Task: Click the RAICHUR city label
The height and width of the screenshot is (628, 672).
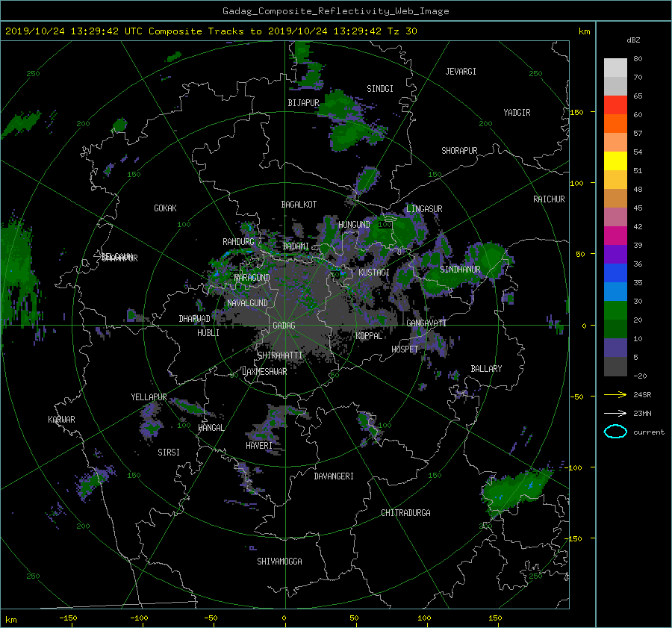Action: tap(549, 199)
